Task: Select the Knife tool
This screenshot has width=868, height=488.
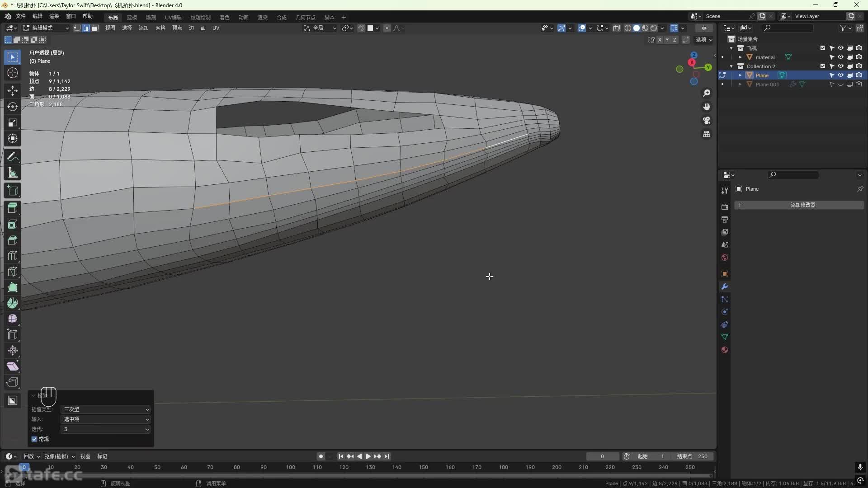Action: [x=12, y=272]
